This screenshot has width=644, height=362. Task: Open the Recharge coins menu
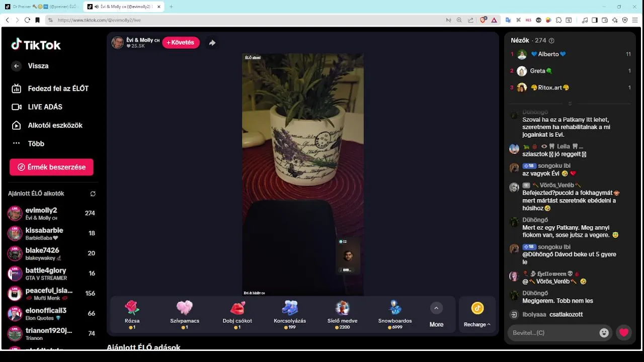click(x=477, y=315)
